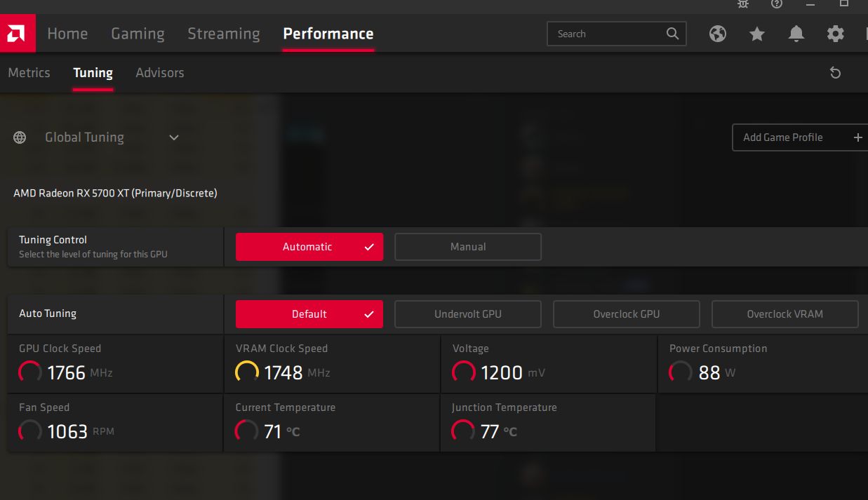Select Overclock VRAM option
868x500 pixels.
(784, 314)
